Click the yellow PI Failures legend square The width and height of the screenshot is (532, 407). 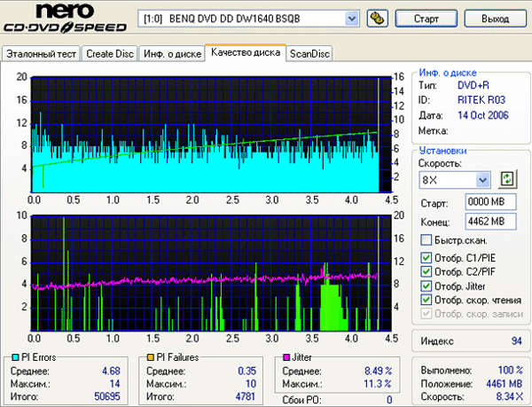(152, 356)
